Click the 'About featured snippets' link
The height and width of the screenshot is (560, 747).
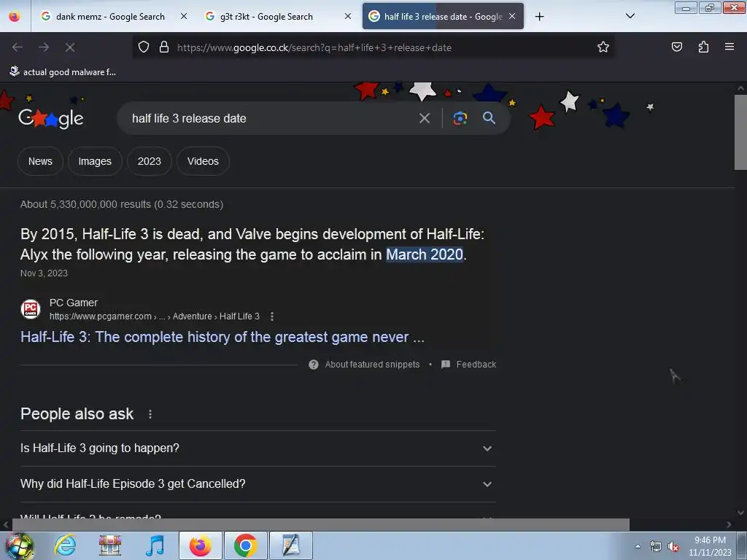(x=372, y=365)
